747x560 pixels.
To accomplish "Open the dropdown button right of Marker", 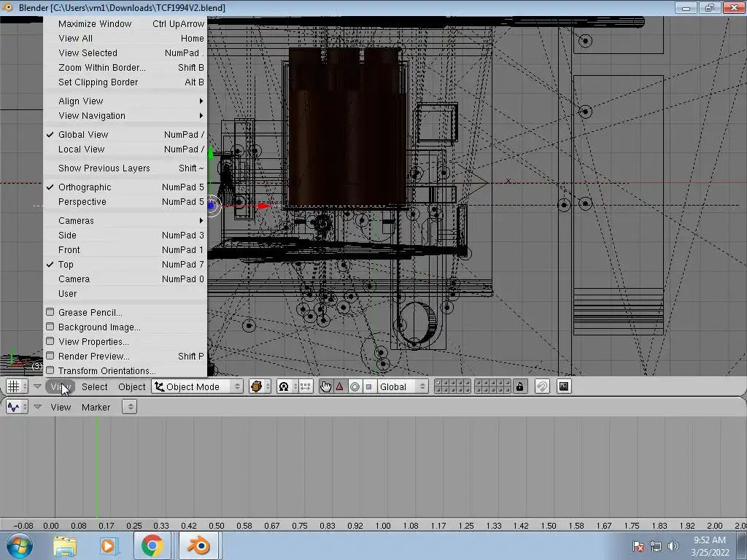I will point(130,407).
